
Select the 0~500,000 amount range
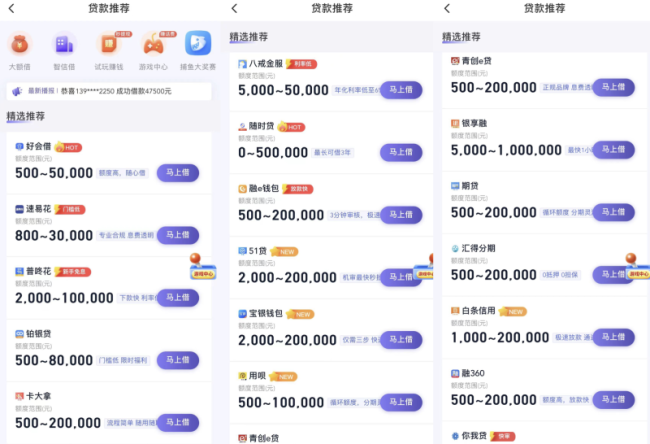pos(273,153)
